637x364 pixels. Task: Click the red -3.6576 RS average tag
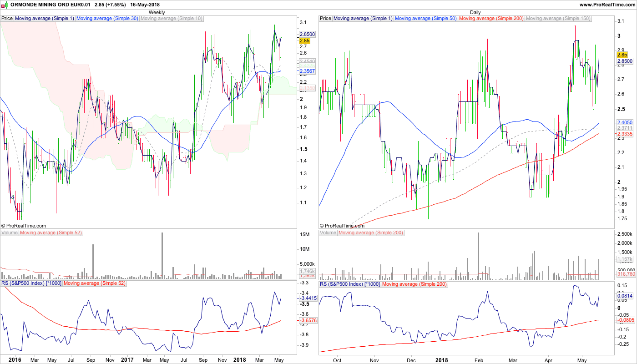tap(307, 320)
